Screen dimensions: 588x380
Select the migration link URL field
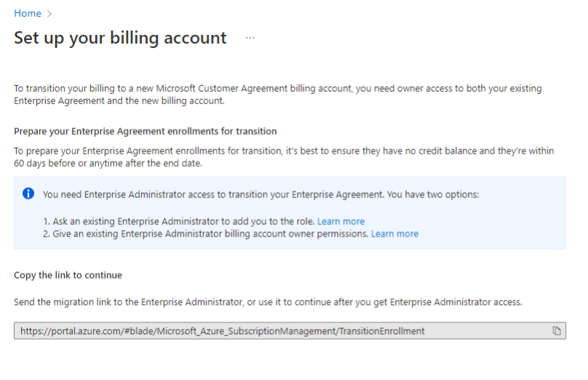(x=290, y=330)
